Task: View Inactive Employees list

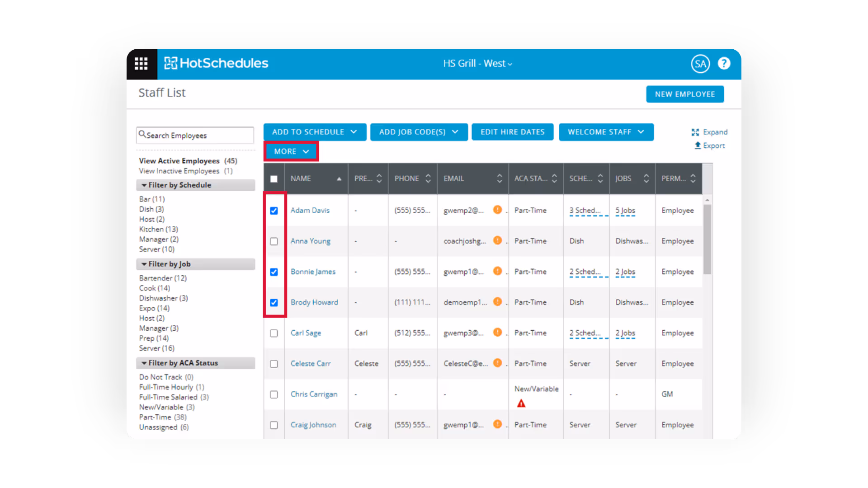Action: point(179,171)
